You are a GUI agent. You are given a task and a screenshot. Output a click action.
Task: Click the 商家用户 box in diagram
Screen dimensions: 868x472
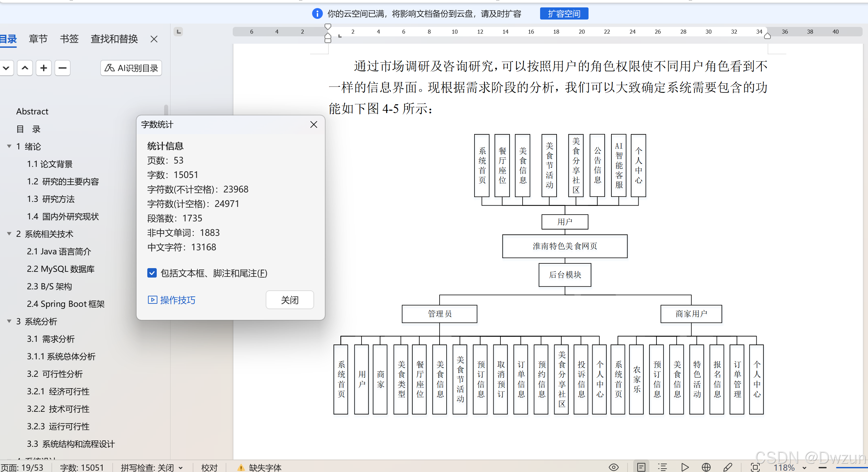691,314
